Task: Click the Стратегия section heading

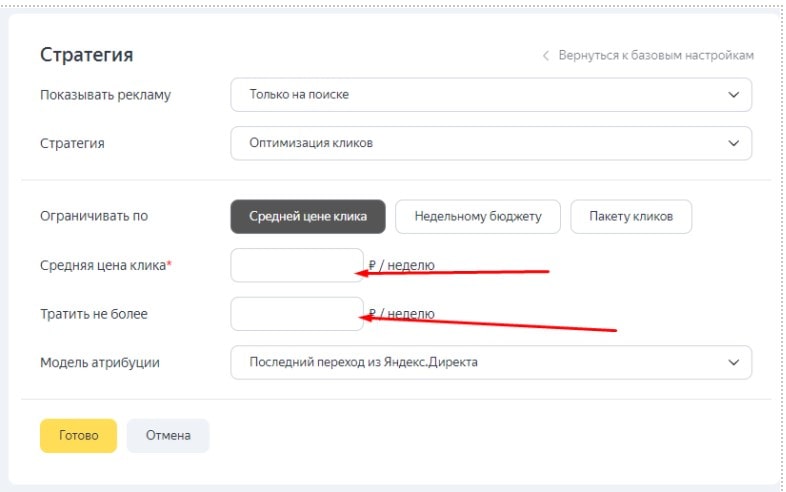Action: tap(86, 55)
